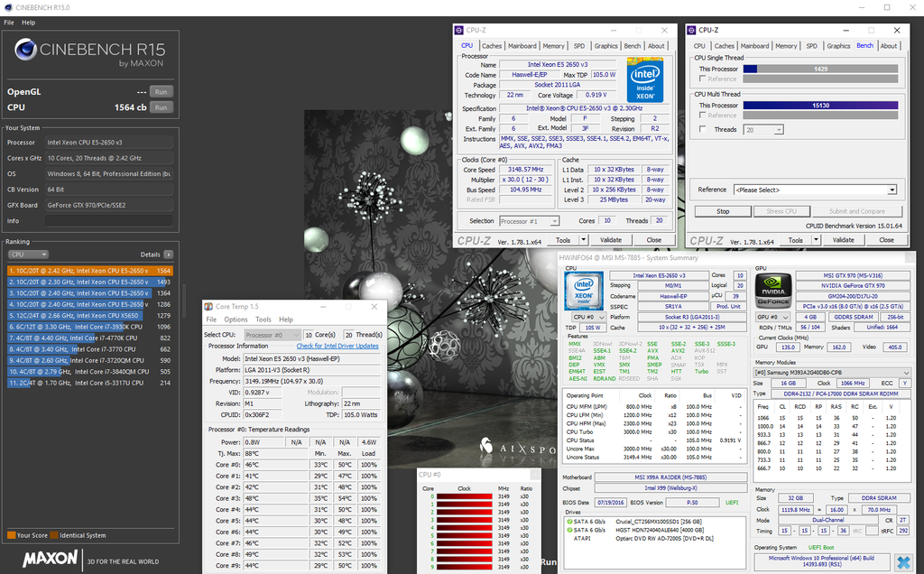Enable the Reference checkbox under CPU Single Thread
924x574 pixels.
(702, 79)
